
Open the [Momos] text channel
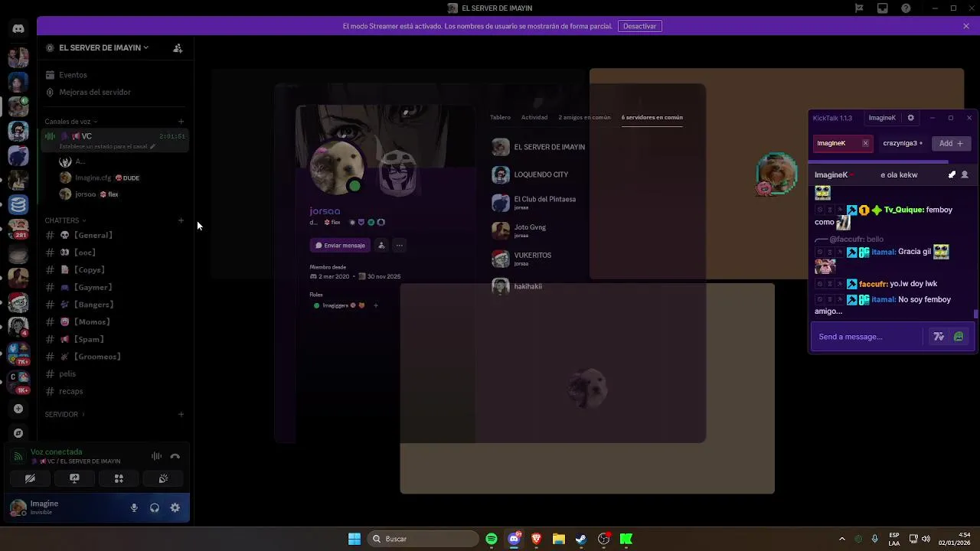[115, 322]
